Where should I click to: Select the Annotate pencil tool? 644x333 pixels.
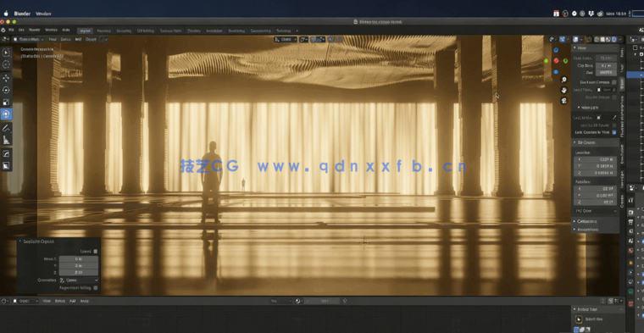coord(6,128)
